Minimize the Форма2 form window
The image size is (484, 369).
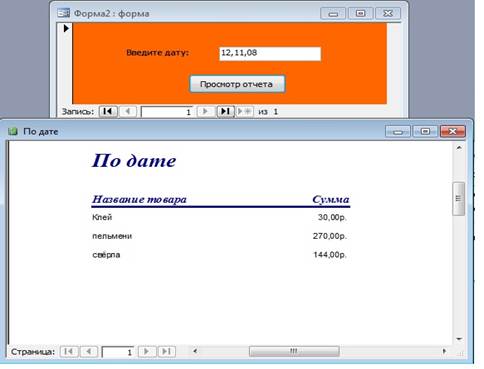(333, 13)
